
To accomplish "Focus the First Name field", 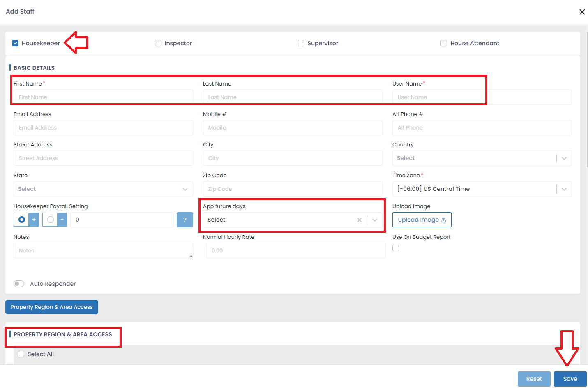I will pyautogui.click(x=103, y=97).
